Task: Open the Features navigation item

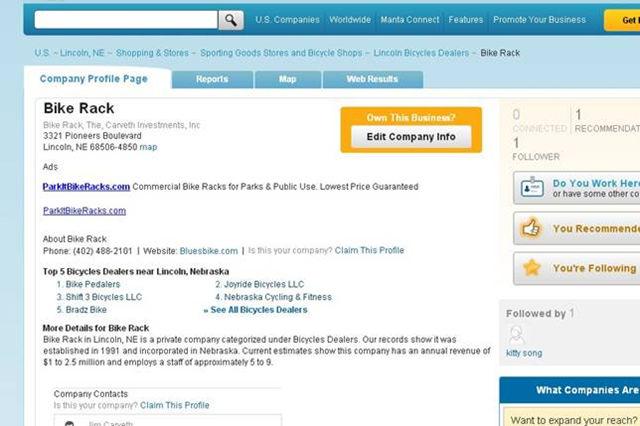Action: point(466,20)
